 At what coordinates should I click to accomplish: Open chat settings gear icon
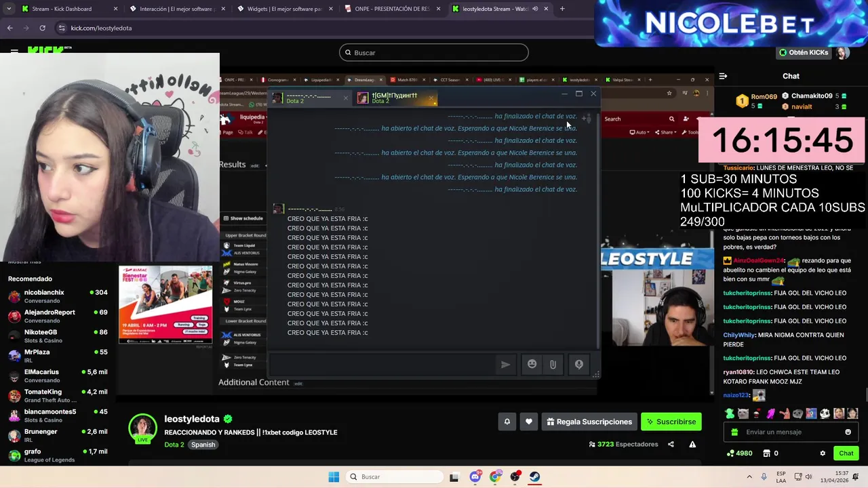[823, 453]
